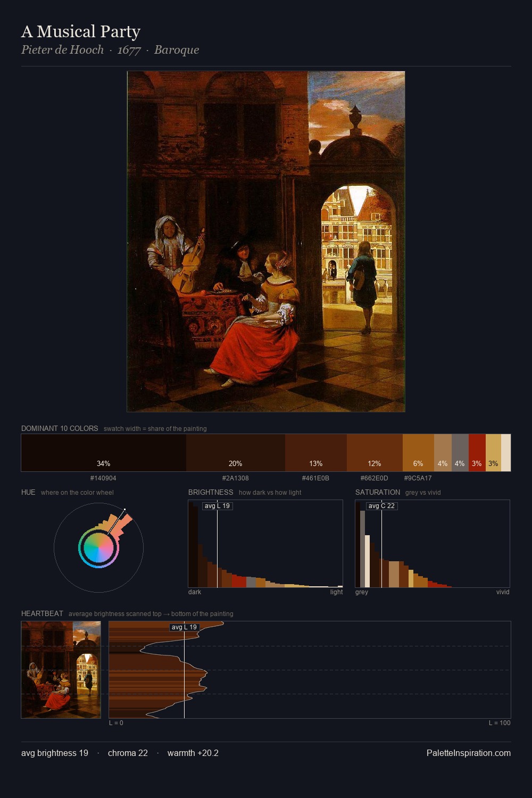This screenshot has height=798, width=532.
Task: Click the DOMINANT 10 COLORS heading
Action: pyautogui.click(x=60, y=428)
